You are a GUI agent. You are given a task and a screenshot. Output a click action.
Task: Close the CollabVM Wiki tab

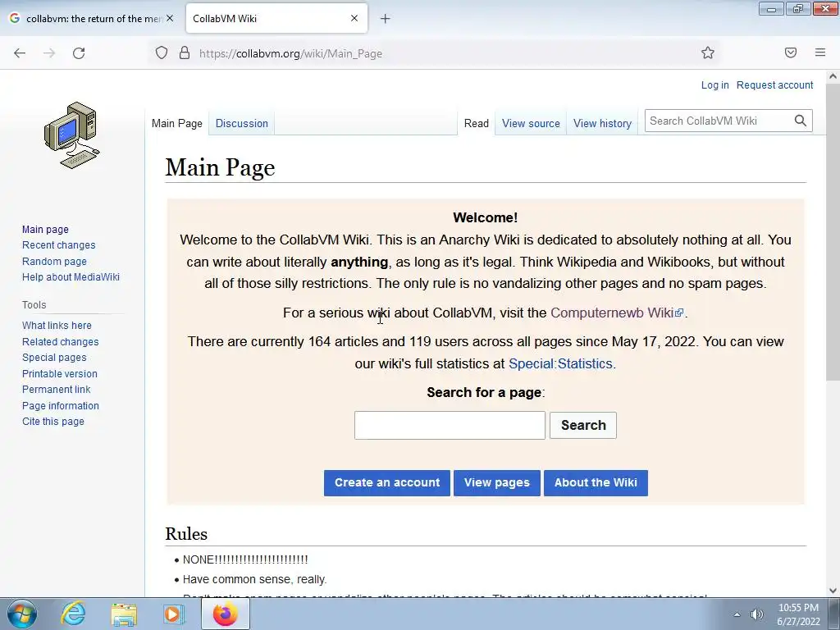tap(354, 18)
